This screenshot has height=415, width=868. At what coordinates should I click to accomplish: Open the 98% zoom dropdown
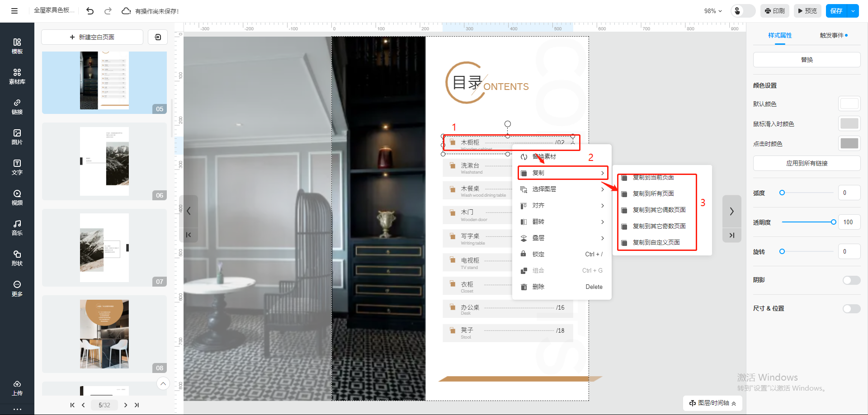pyautogui.click(x=713, y=11)
